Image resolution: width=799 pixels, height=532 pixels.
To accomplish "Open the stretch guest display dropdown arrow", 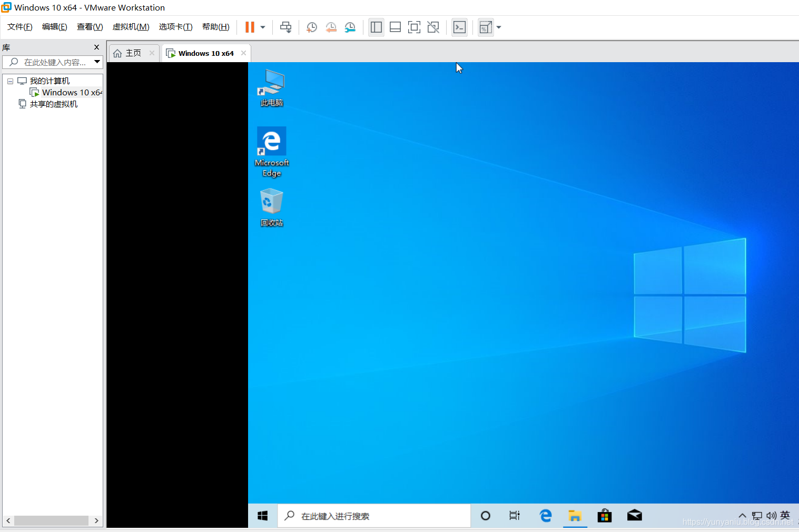I will (x=499, y=27).
